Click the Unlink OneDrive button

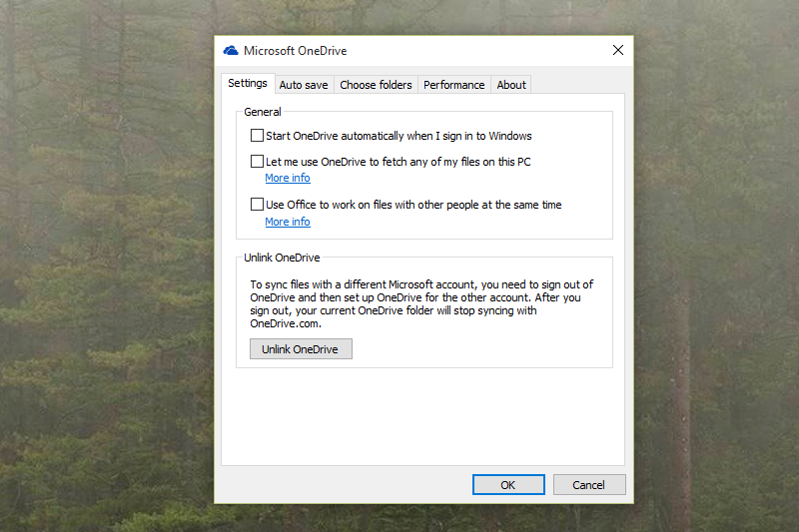point(301,349)
